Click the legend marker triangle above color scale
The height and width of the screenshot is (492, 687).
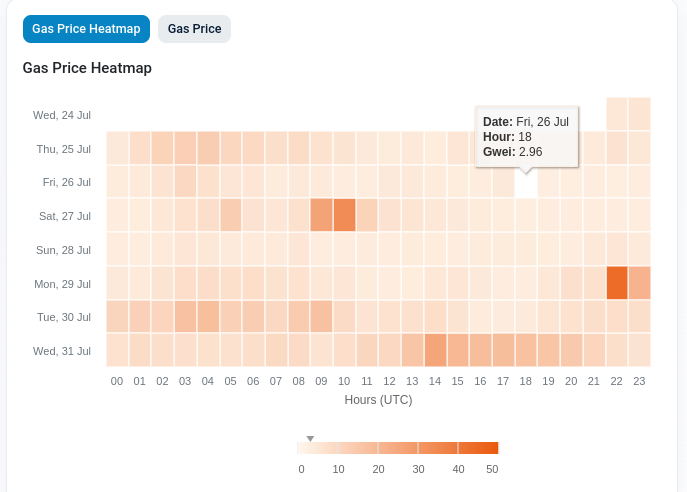(x=310, y=438)
